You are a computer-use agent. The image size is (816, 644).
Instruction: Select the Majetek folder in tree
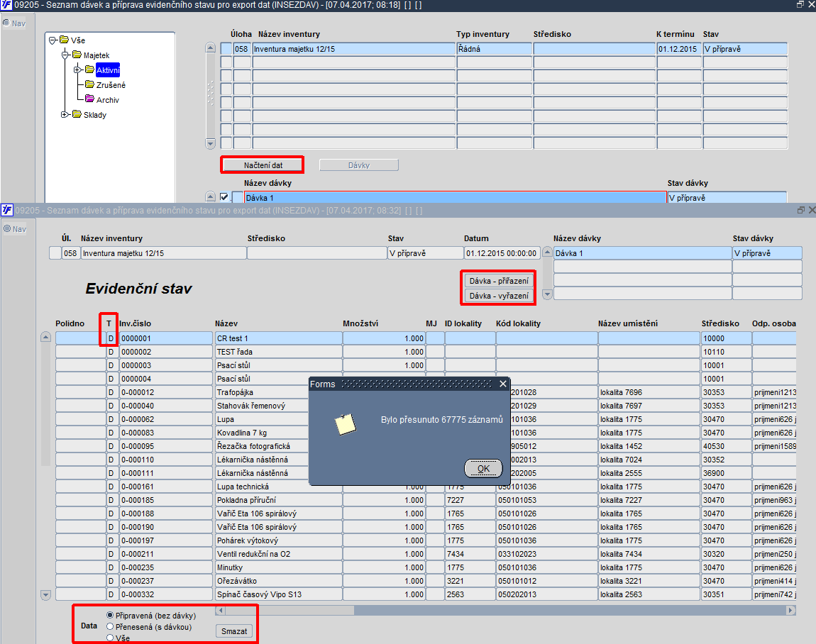click(97, 55)
